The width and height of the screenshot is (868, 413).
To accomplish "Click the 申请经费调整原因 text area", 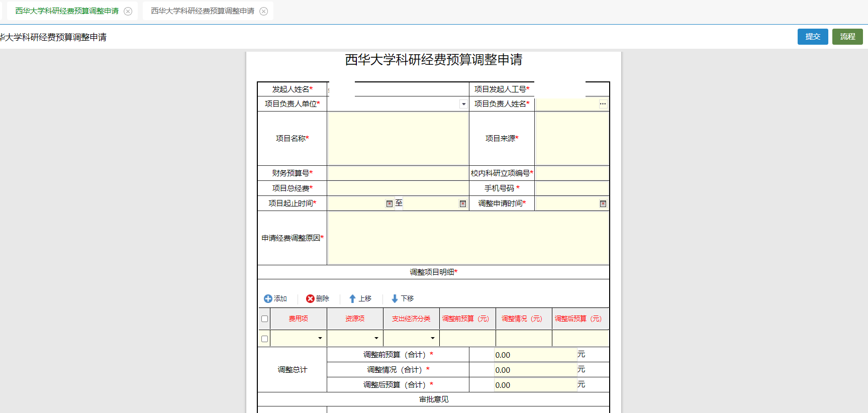I will (468, 238).
